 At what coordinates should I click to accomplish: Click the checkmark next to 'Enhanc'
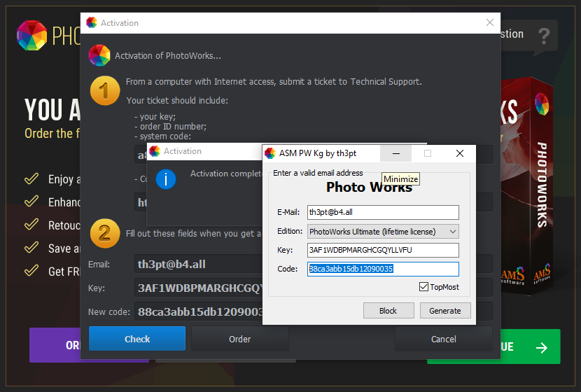click(x=31, y=201)
